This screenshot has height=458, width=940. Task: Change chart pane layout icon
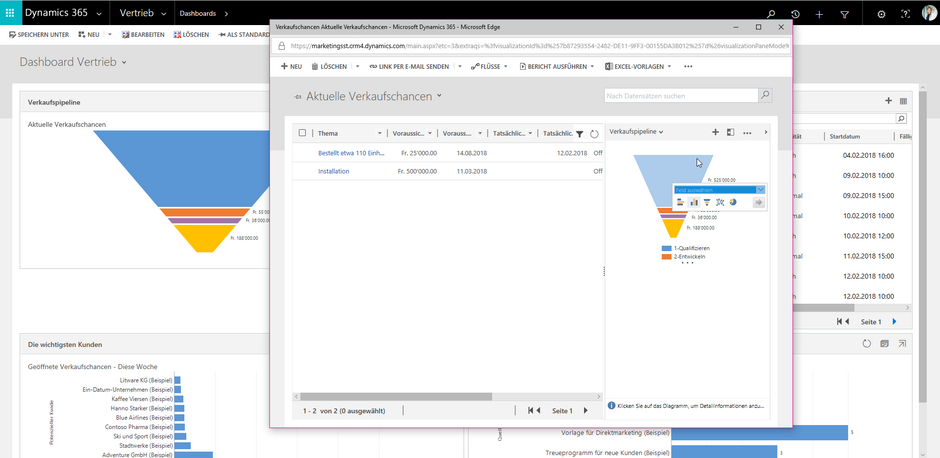click(730, 132)
